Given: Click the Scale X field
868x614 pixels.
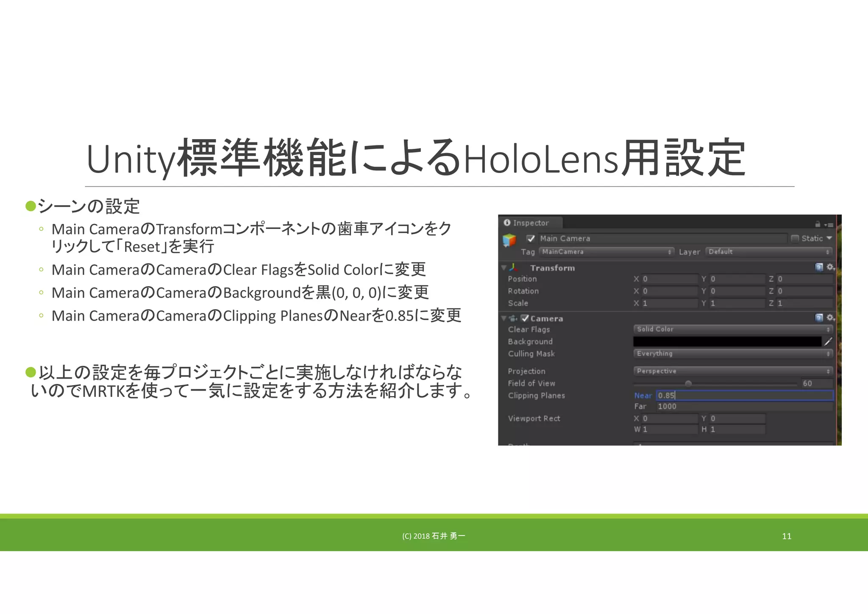Looking at the screenshot, I should 669,303.
